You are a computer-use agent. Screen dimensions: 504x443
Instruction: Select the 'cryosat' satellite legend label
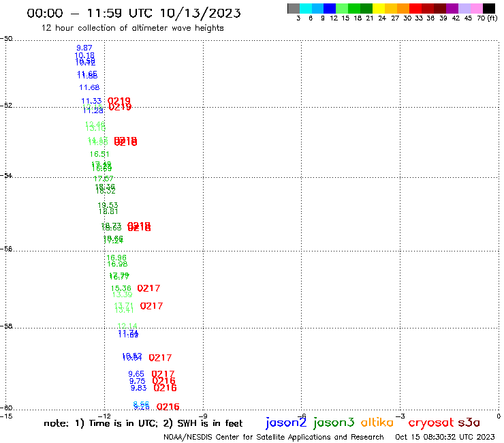(x=430, y=423)
